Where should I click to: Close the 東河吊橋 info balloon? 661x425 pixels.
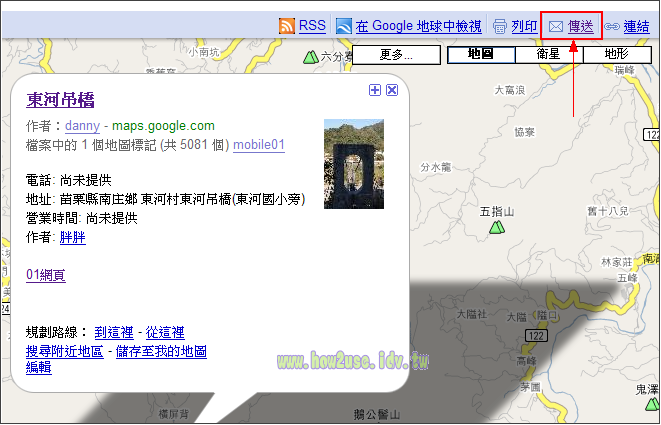click(x=392, y=90)
